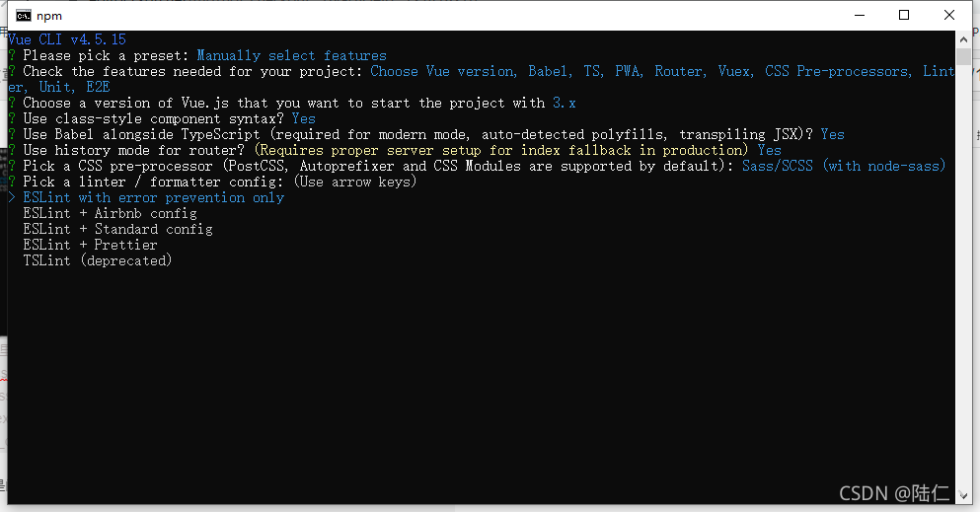Click the Vue CLI v4.5.15 header text
Image resolution: width=980 pixels, height=512 pixels.
[67, 39]
